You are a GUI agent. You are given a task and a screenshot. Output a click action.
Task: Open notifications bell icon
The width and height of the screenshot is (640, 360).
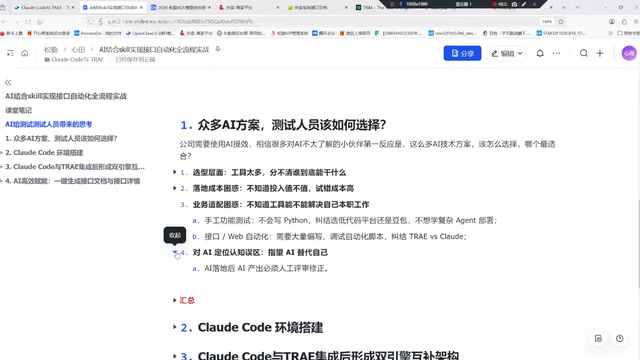pyautogui.click(x=540, y=53)
